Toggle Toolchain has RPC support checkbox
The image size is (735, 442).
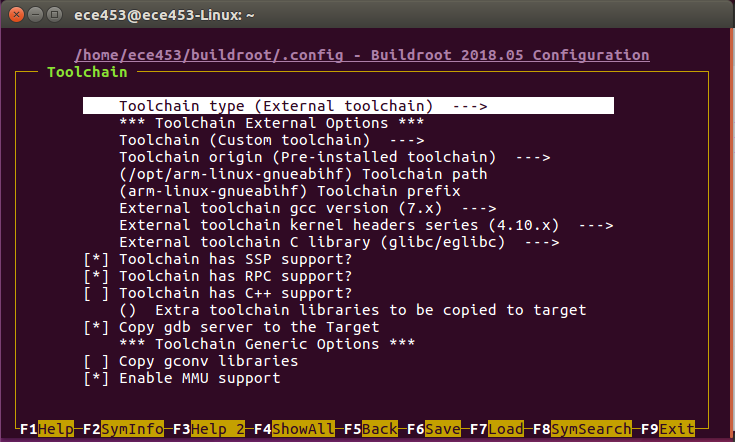(98, 276)
